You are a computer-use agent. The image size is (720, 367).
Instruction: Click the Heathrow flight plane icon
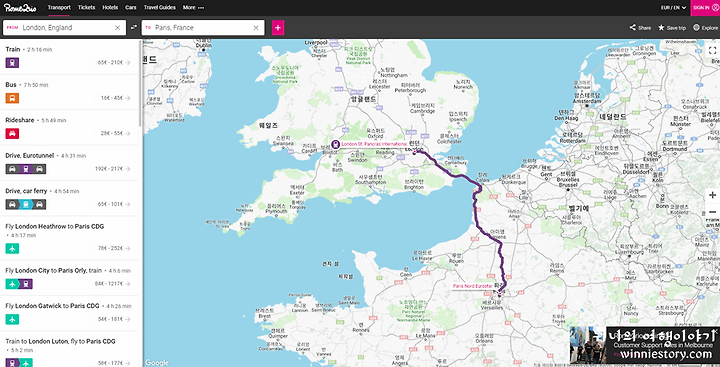(12, 248)
